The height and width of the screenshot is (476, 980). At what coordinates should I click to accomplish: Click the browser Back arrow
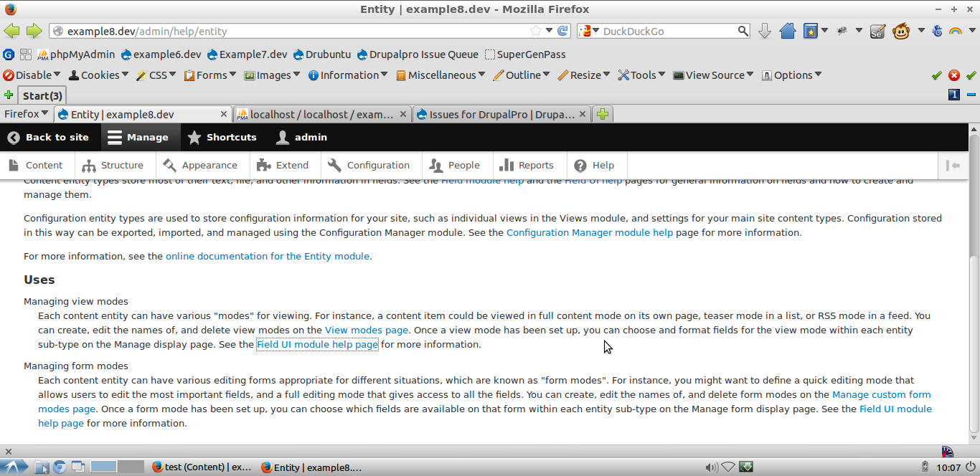11,31
